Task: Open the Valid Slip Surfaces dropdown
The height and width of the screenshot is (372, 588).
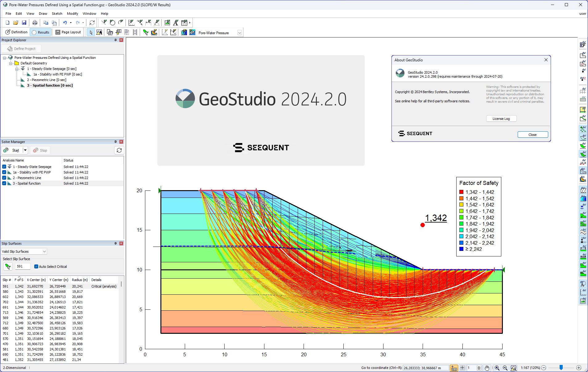Action: (x=44, y=251)
